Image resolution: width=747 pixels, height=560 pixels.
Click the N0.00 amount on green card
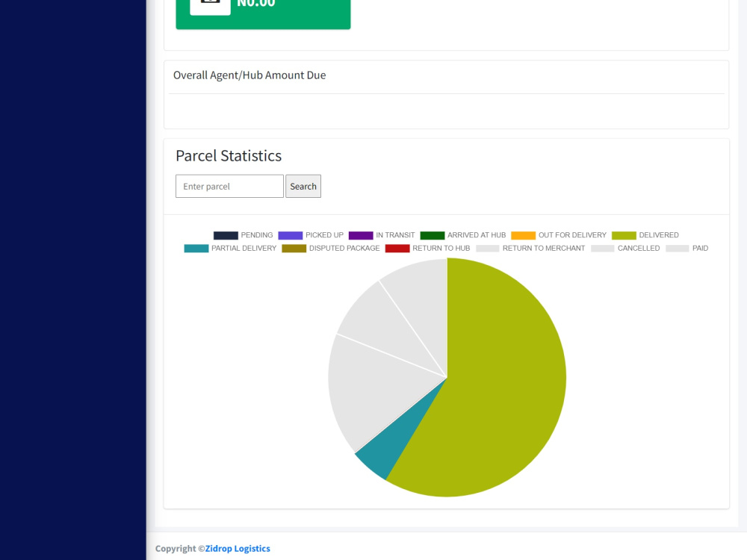click(x=255, y=4)
